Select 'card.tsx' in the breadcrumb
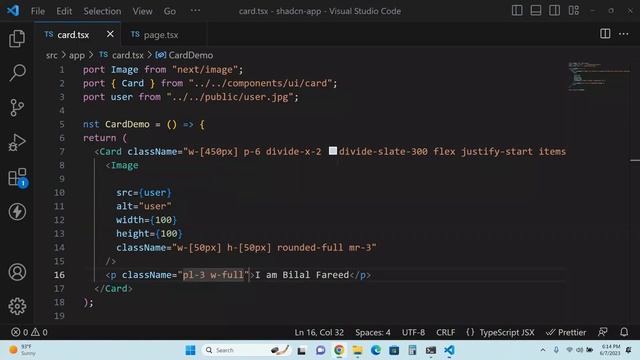The image size is (640, 360). point(128,55)
